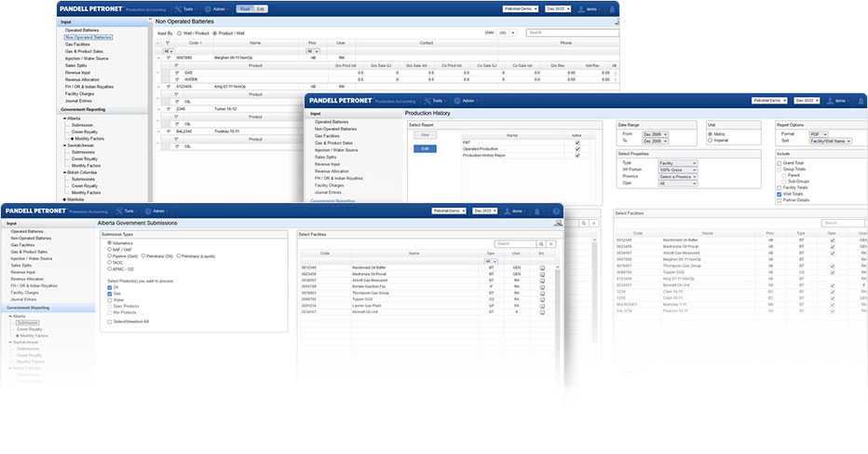Viewport: 868px width, 454px height.
Task: Open Format PDF dropdown in Report Options
Action: tap(819, 134)
